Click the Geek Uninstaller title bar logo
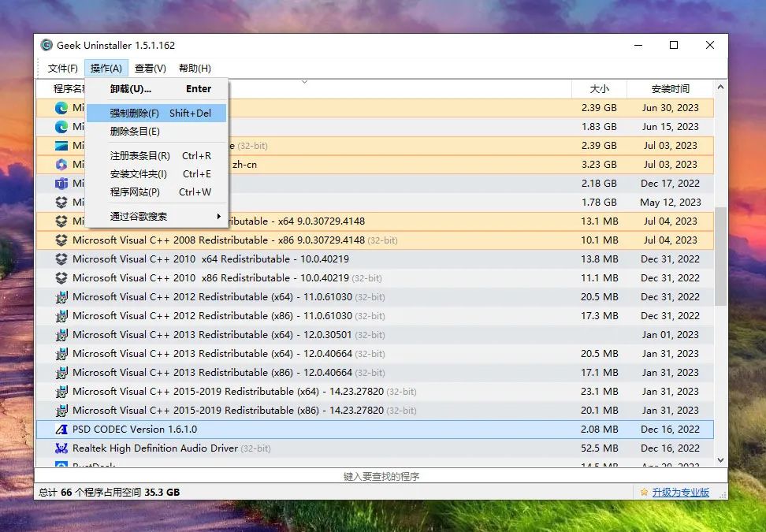766x532 pixels. pos(46,46)
